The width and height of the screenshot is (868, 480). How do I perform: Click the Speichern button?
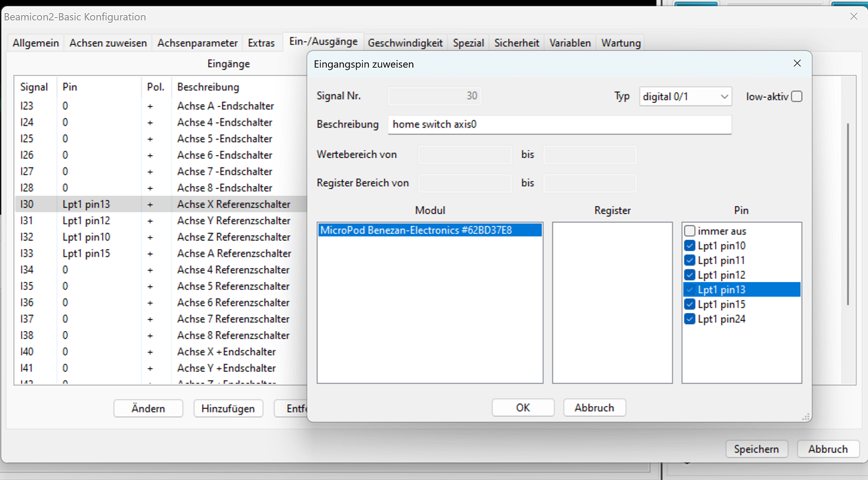(756, 449)
